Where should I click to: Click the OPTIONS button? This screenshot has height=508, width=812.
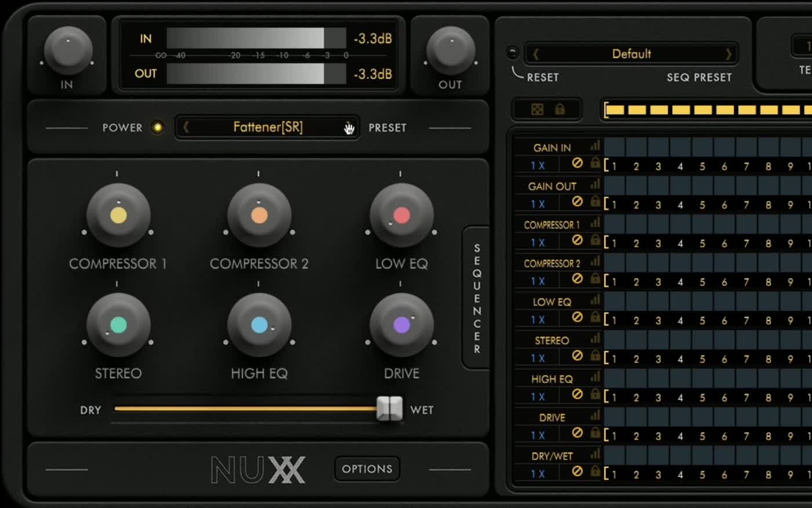[x=367, y=469]
